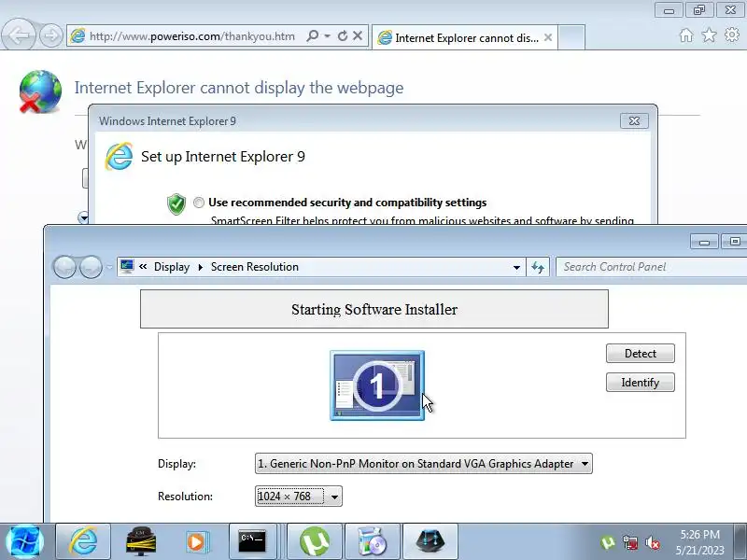Click the error globe icon on webpage
The width and height of the screenshot is (747, 560).
[x=40, y=91]
